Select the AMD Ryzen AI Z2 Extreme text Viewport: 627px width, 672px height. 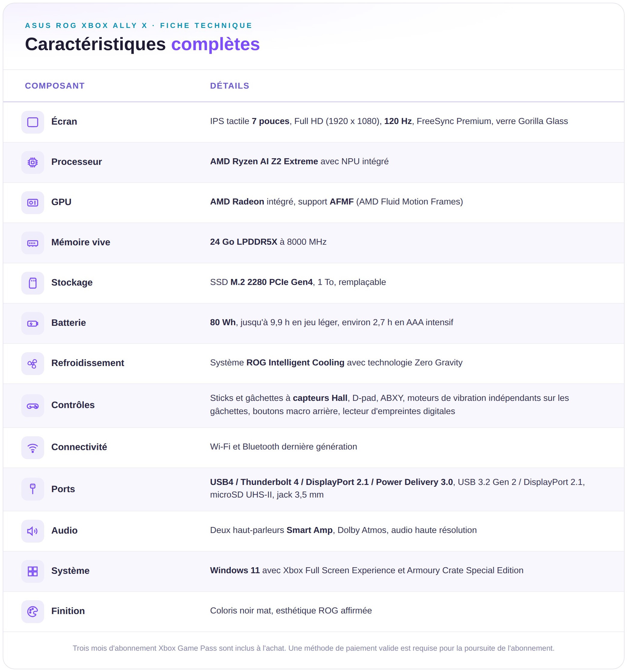264,161
